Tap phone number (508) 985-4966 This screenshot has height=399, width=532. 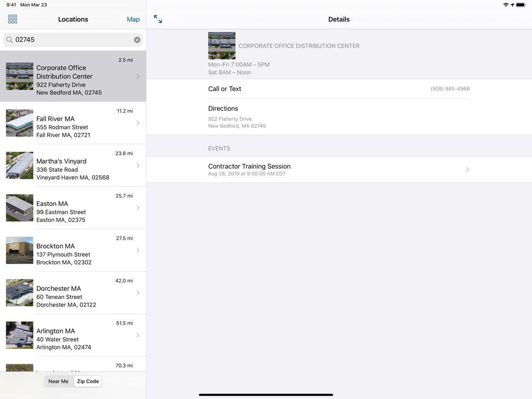tap(450, 89)
